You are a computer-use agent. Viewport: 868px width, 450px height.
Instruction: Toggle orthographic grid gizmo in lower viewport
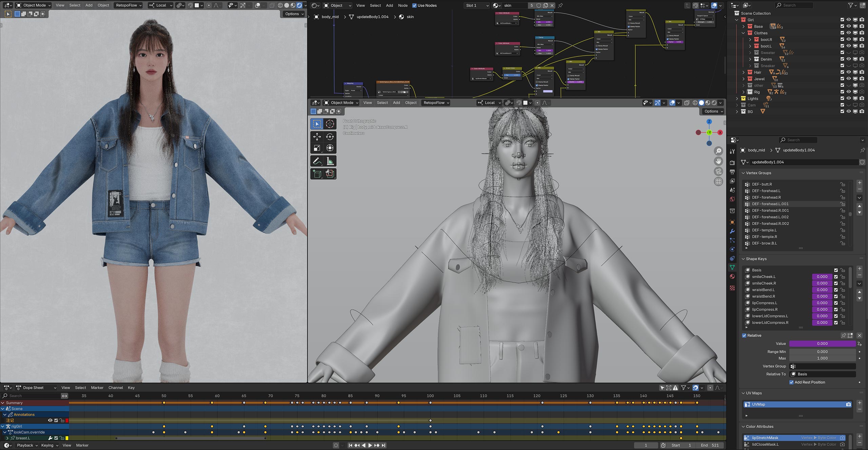click(x=718, y=182)
